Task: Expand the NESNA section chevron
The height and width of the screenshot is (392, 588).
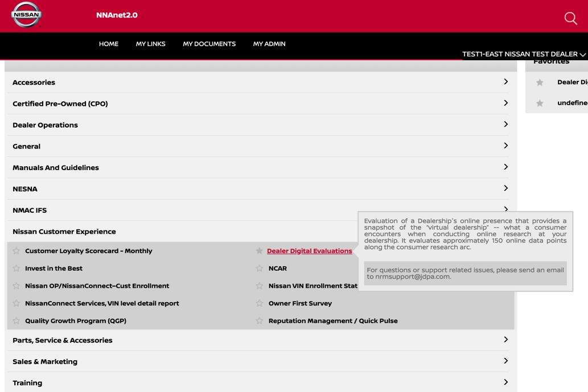Action: [506, 188]
